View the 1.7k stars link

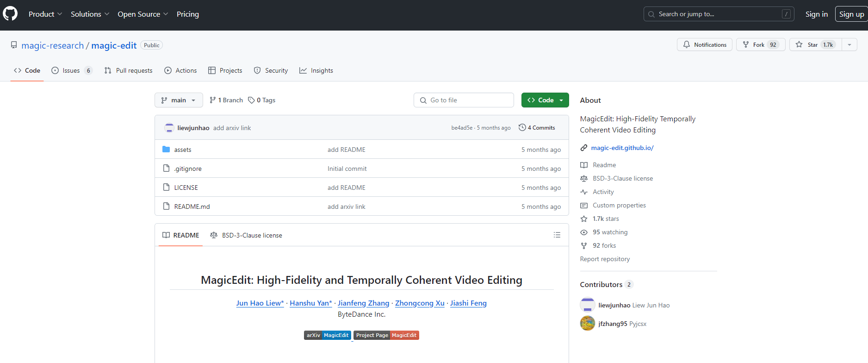coord(606,219)
